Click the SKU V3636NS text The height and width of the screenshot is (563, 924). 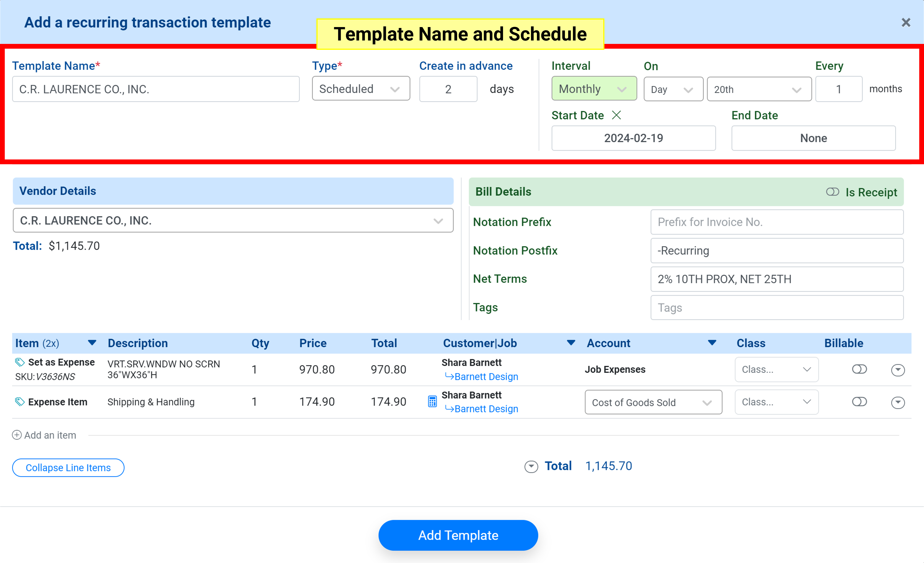tap(45, 376)
